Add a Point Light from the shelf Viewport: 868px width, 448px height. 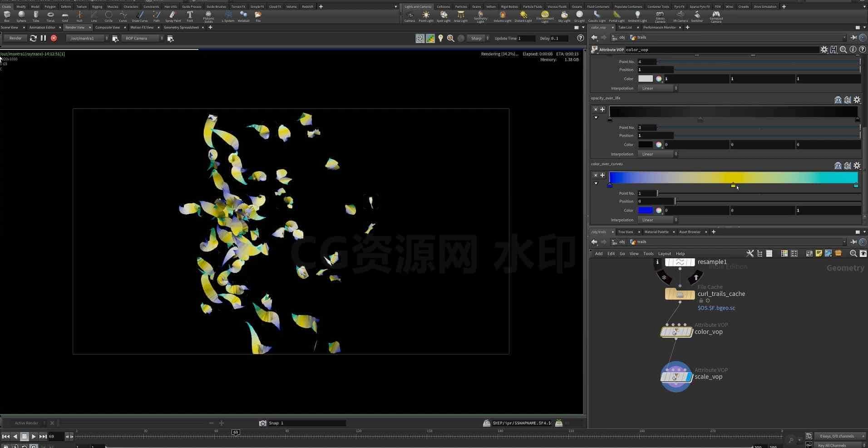click(426, 16)
